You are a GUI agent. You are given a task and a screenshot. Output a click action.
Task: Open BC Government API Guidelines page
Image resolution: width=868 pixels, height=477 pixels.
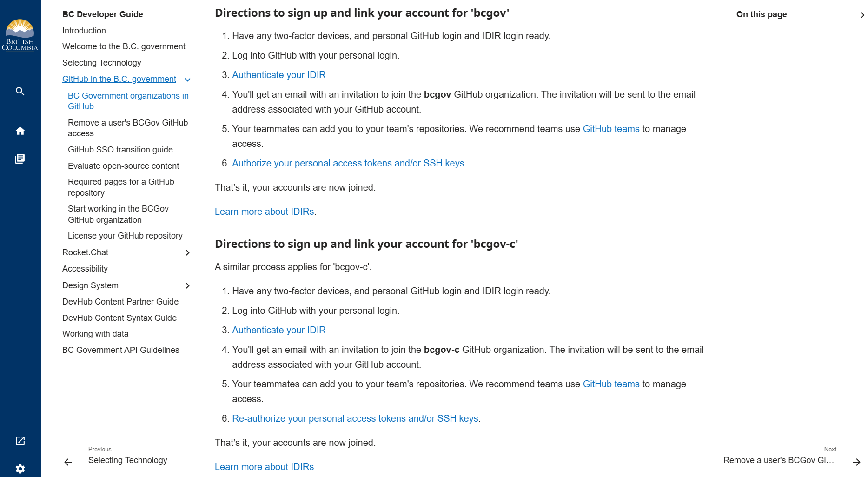pyautogui.click(x=120, y=350)
